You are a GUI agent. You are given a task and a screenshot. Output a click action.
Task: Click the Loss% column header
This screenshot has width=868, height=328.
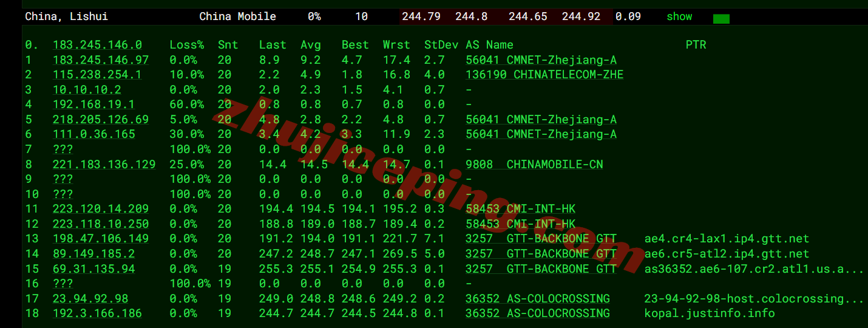(187, 45)
